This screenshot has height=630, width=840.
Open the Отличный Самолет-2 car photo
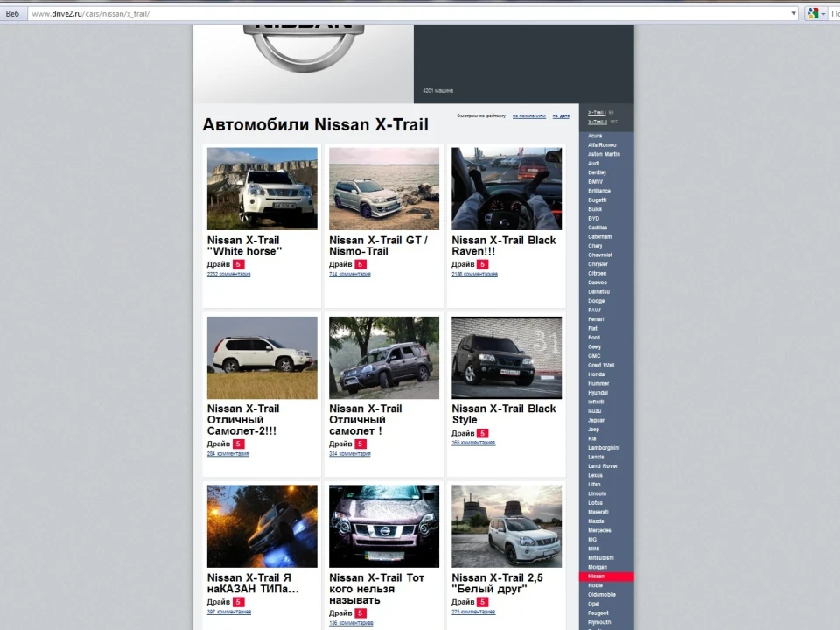click(x=262, y=357)
